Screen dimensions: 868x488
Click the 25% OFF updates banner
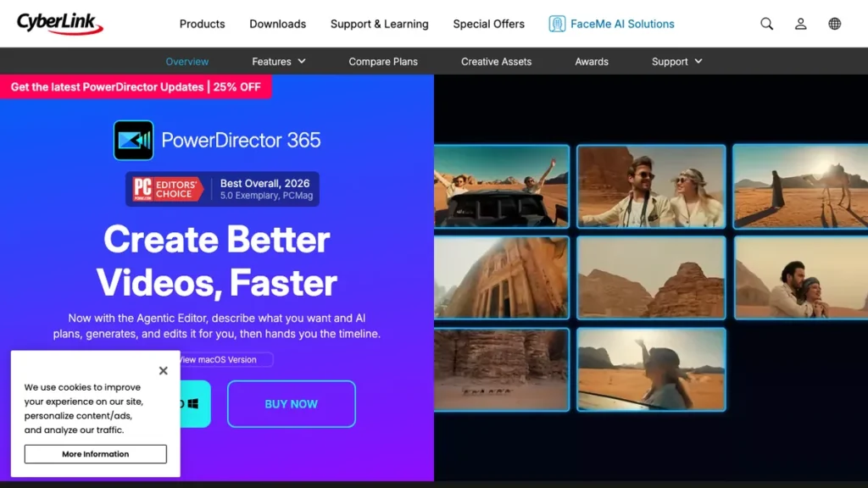point(136,87)
